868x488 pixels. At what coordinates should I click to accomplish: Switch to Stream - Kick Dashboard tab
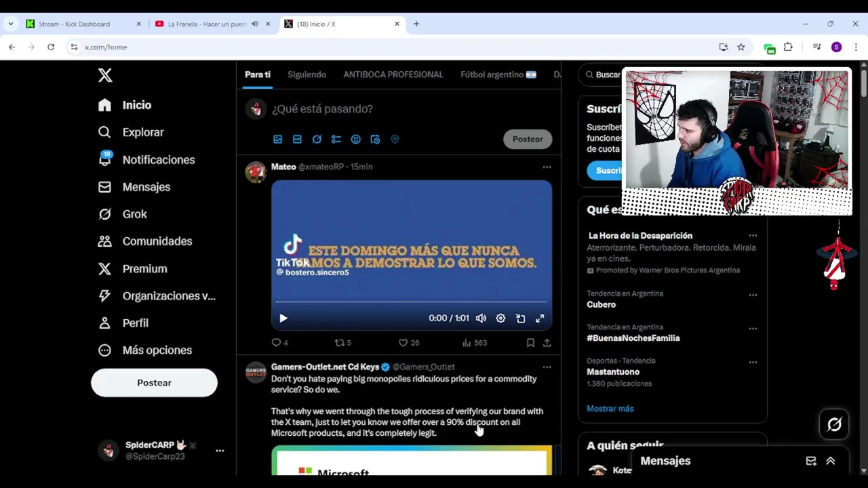pos(83,24)
